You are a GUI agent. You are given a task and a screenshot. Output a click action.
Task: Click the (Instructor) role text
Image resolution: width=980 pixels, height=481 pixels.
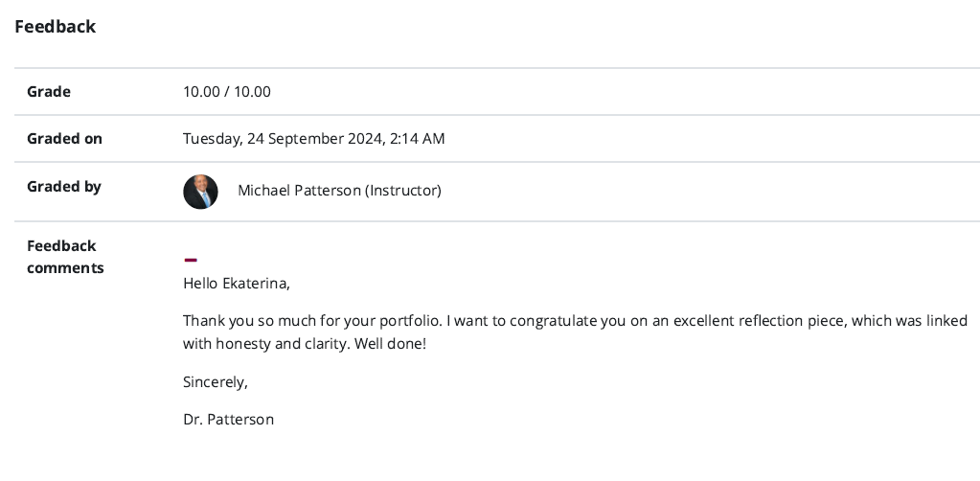click(403, 191)
